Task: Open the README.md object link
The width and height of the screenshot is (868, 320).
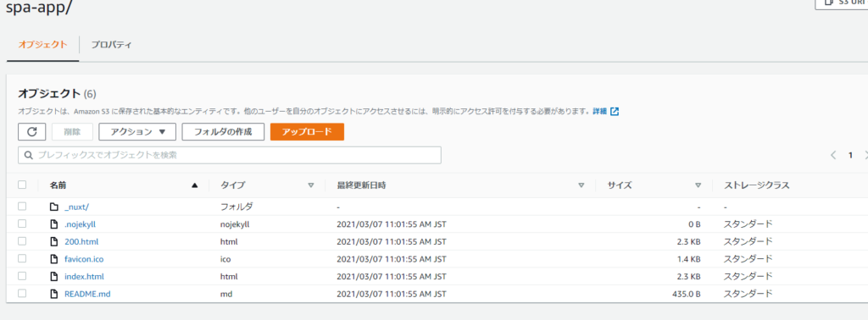Action: point(87,294)
